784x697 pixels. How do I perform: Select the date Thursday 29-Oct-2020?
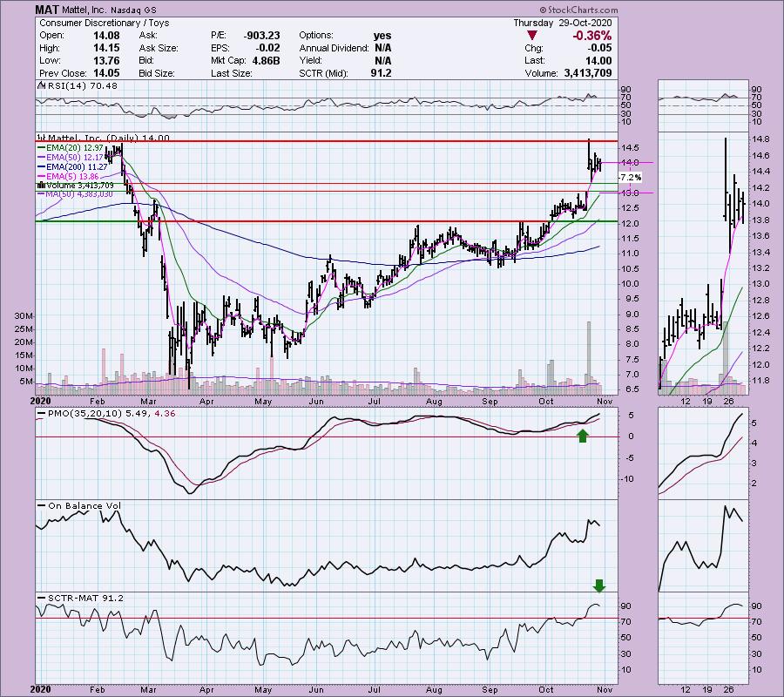click(x=563, y=23)
